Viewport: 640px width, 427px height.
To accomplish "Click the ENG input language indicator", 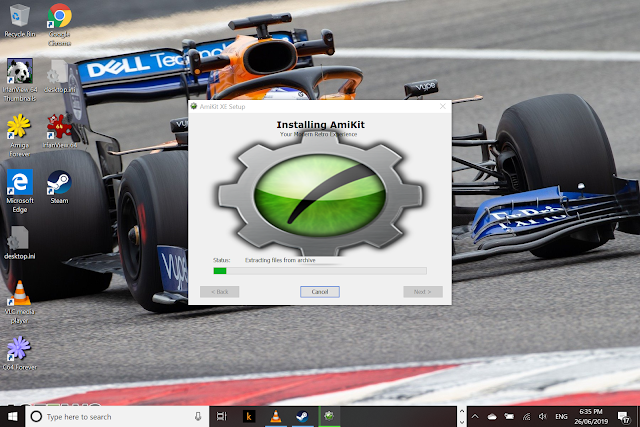I will 561,417.
